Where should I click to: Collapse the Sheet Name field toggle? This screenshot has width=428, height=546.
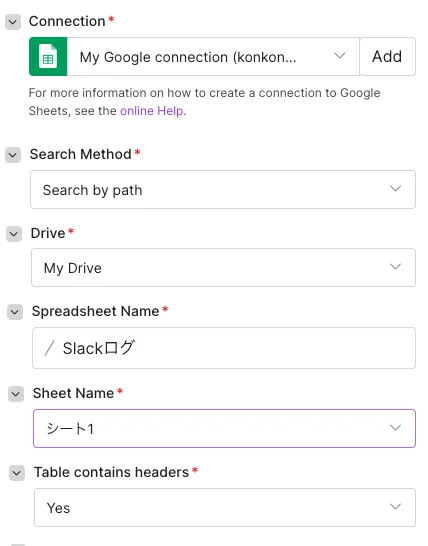pos(16,394)
